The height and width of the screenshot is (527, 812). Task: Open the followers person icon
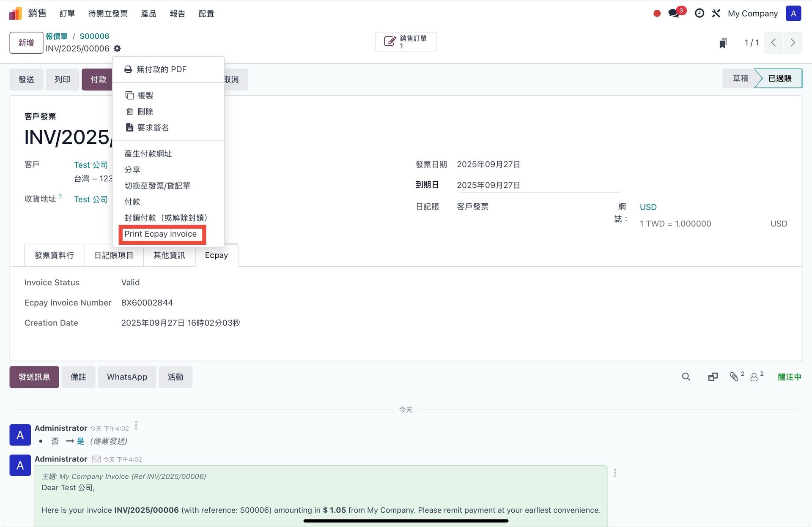click(754, 377)
